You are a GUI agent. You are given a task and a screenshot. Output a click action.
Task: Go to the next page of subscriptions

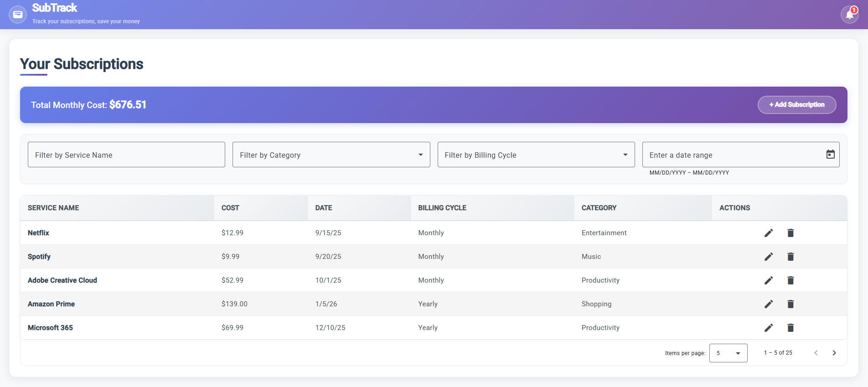click(x=834, y=353)
